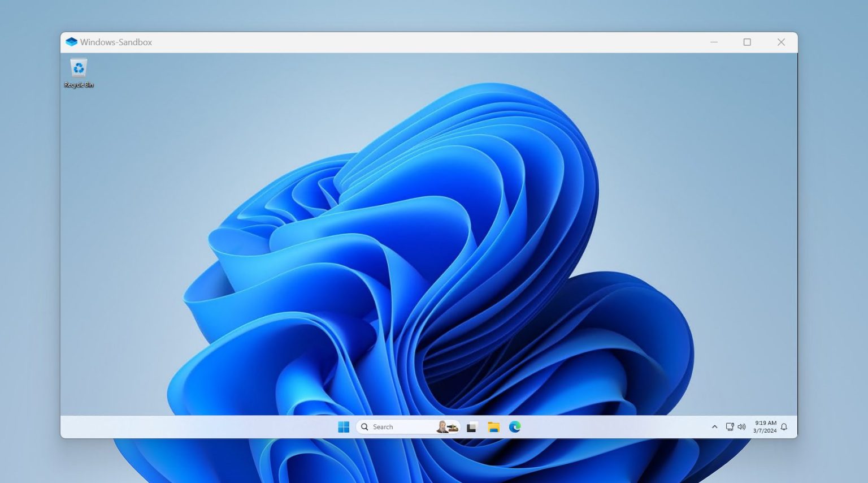Open the volume settings from the system tray
The width and height of the screenshot is (868, 483).
[741, 427]
